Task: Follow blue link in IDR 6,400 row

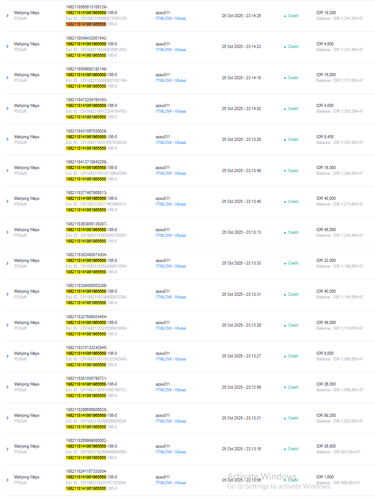Action: point(171,142)
